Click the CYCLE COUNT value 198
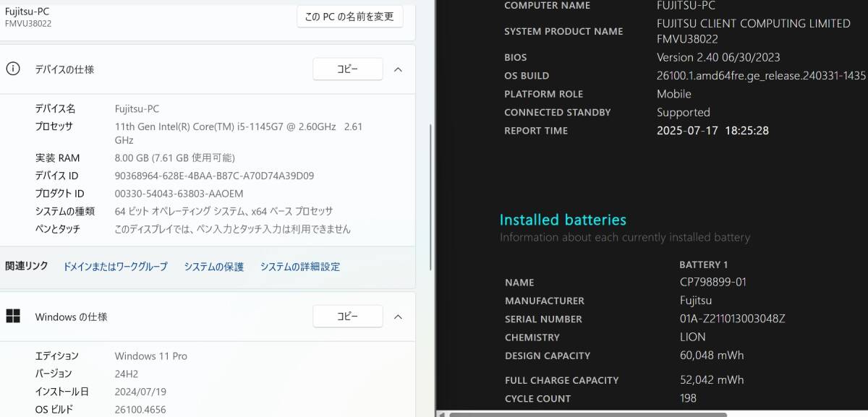 pyautogui.click(x=688, y=398)
